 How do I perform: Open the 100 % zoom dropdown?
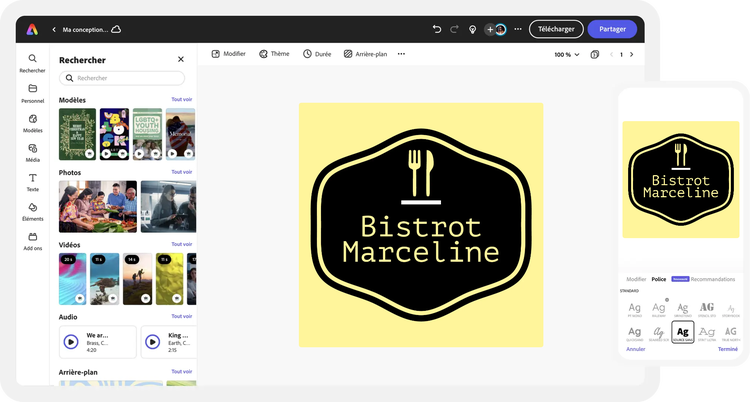pyautogui.click(x=567, y=55)
